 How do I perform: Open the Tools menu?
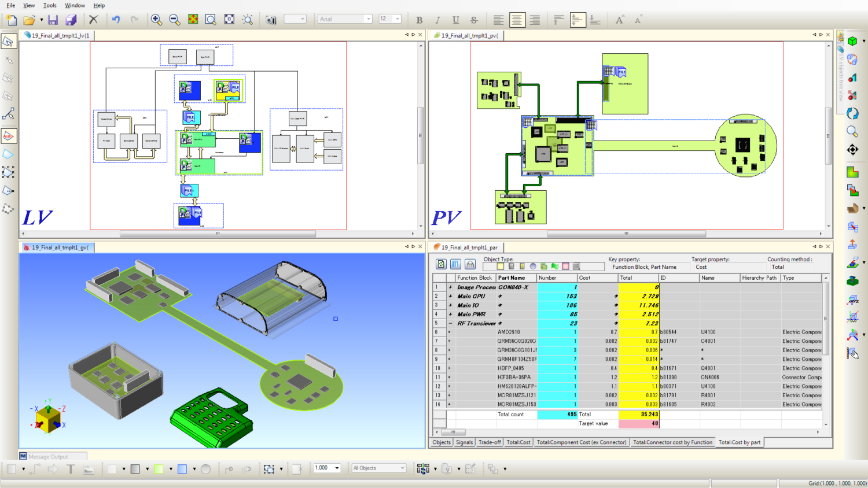[x=49, y=5]
